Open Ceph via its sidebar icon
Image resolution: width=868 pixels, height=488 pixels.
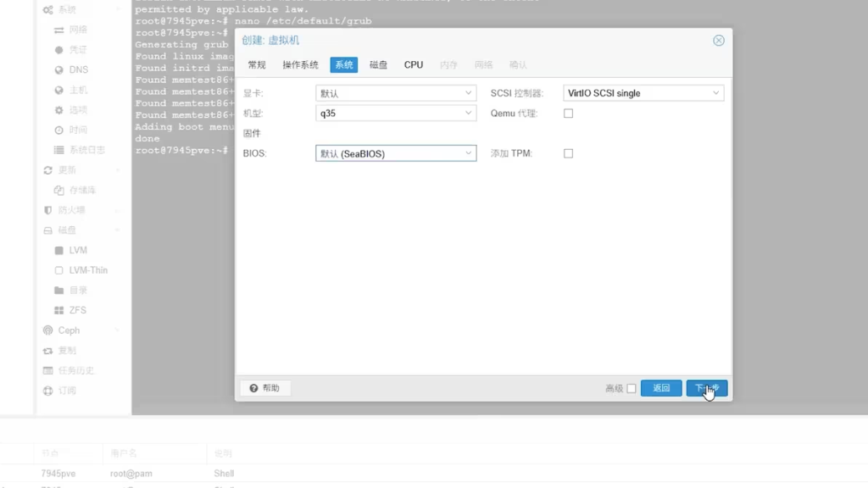[48, 330]
